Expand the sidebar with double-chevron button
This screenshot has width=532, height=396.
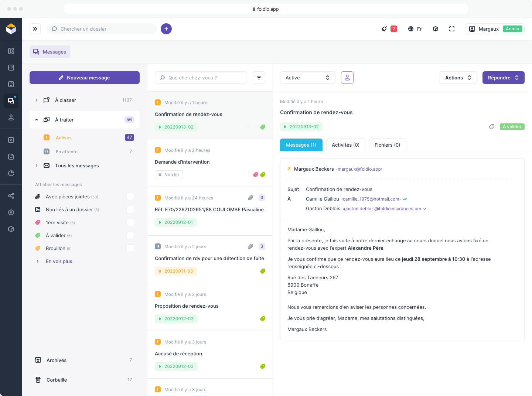pyautogui.click(x=35, y=29)
